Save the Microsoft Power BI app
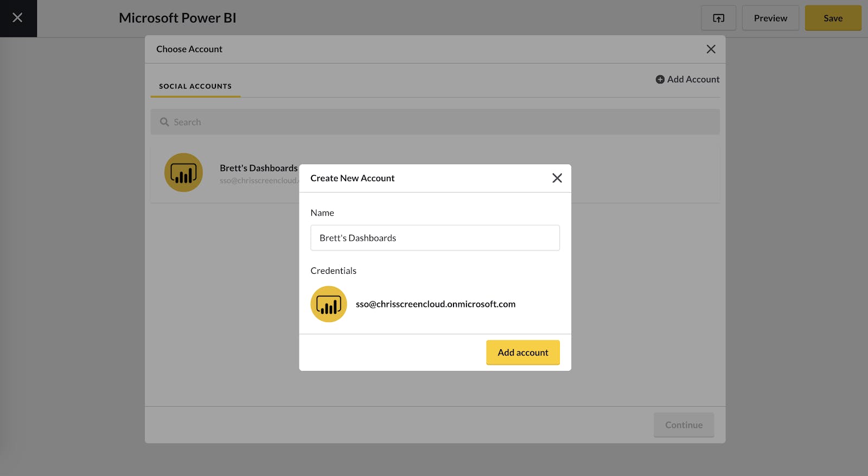This screenshot has height=476, width=868. (833, 18)
